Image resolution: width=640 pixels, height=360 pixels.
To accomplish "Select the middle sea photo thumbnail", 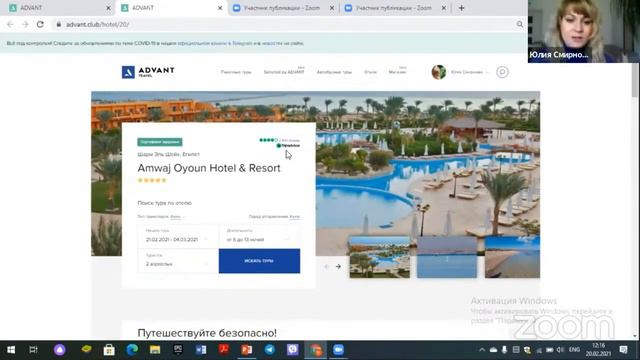I will coord(447,257).
